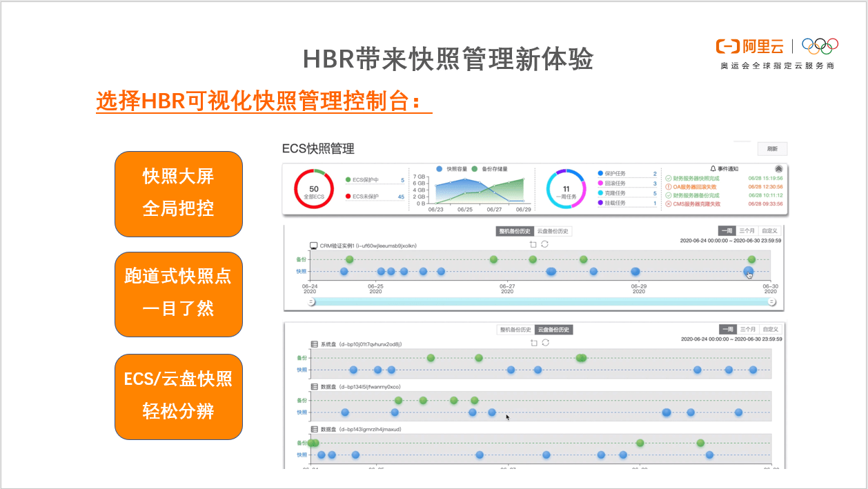868x489 pixels.
Task: Click the bell icon beside 事件通知
Action: coord(713,168)
